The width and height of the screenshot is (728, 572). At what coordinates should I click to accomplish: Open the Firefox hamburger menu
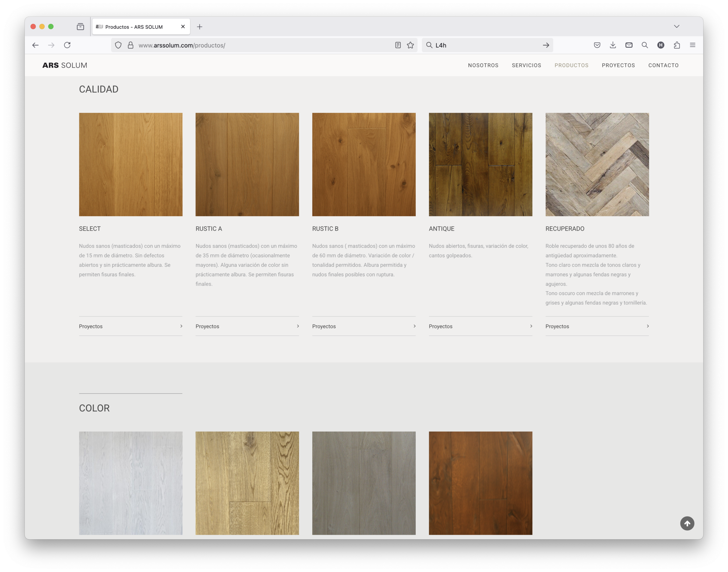(x=692, y=45)
